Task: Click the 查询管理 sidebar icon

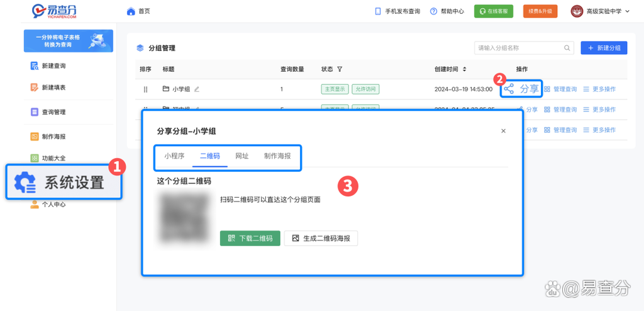Action: [x=35, y=112]
